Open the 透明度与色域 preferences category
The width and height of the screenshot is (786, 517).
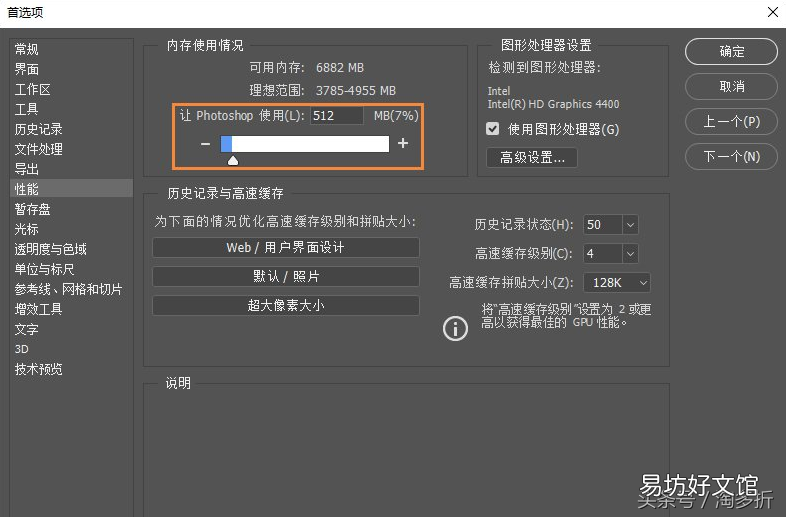pyautogui.click(x=51, y=249)
